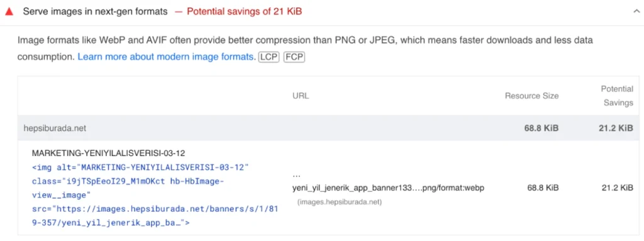Click the bold 68.8 KiB group total

click(541, 128)
